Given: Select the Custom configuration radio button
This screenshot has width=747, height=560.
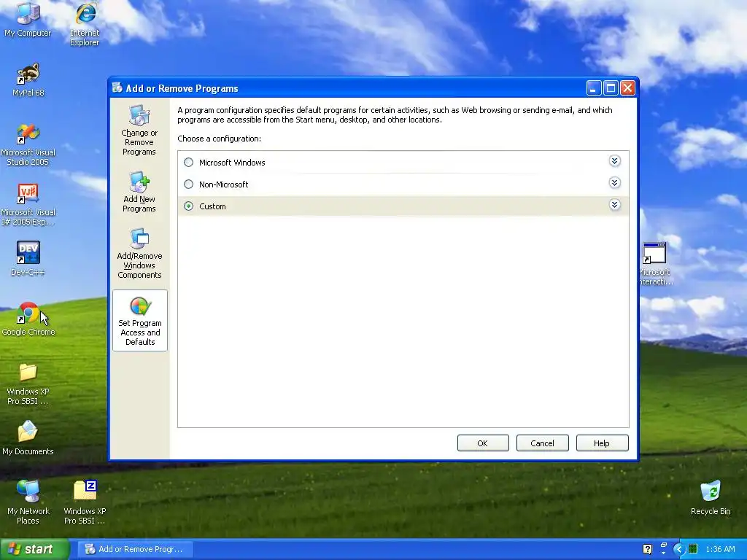Looking at the screenshot, I should click(x=189, y=206).
